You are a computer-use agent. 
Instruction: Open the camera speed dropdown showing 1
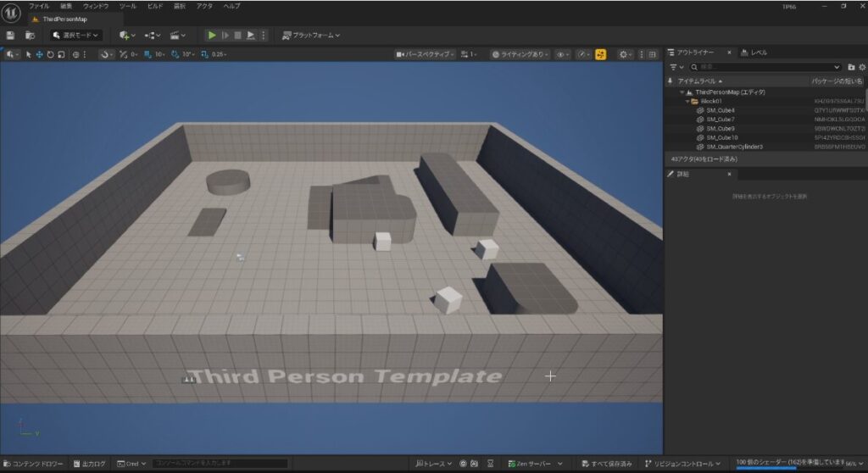pyautogui.click(x=469, y=54)
